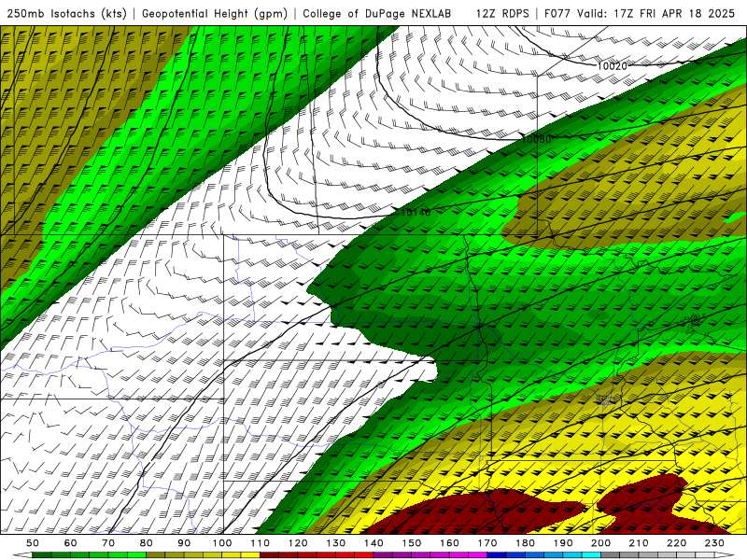Pick the darkest green segment of the color bar
The height and width of the screenshot is (560, 747).
42,555
